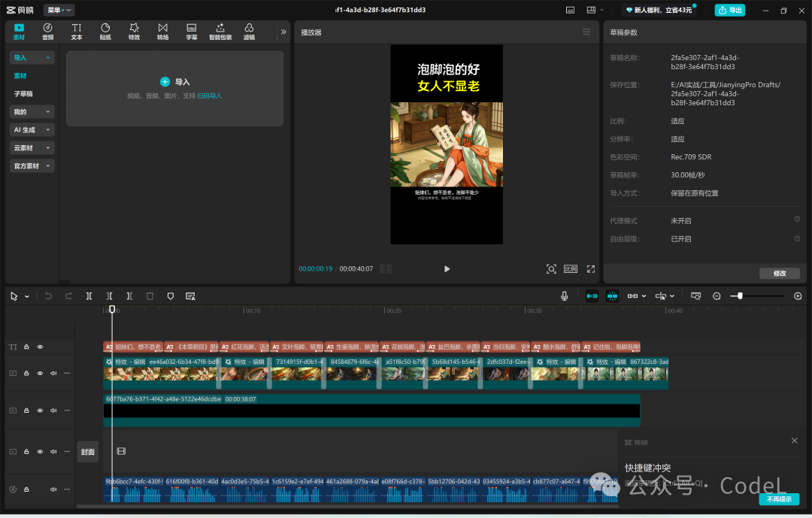Add a marker with the shield icon
The height and width of the screenshot is (518, 812).
coord(171,296)
